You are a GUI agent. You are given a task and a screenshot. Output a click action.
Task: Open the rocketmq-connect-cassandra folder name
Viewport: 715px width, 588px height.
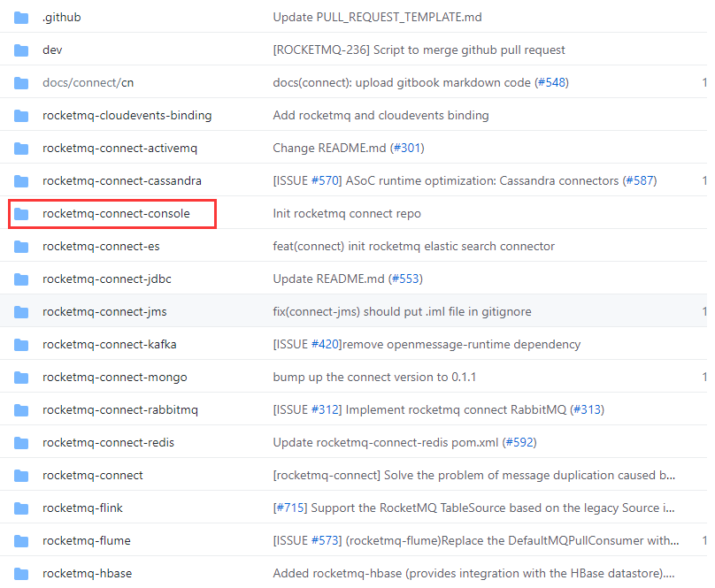click(x=122, y=181)
